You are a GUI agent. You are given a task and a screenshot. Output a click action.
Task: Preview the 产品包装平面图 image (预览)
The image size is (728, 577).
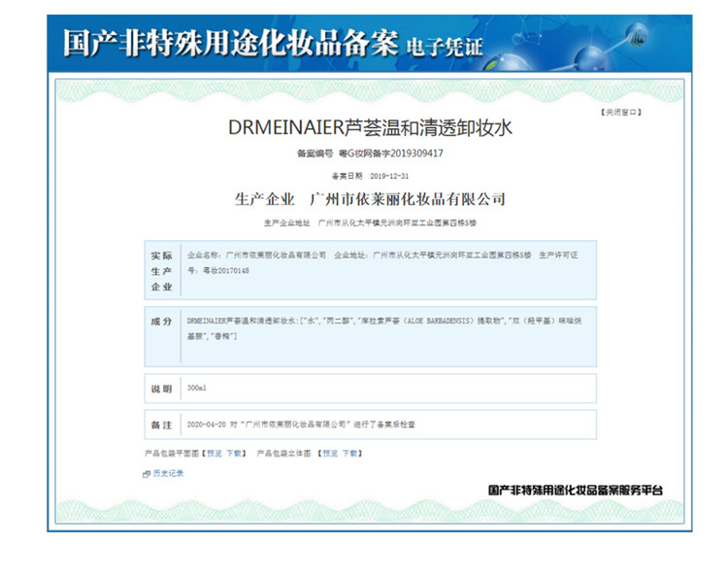coord(215,454)
